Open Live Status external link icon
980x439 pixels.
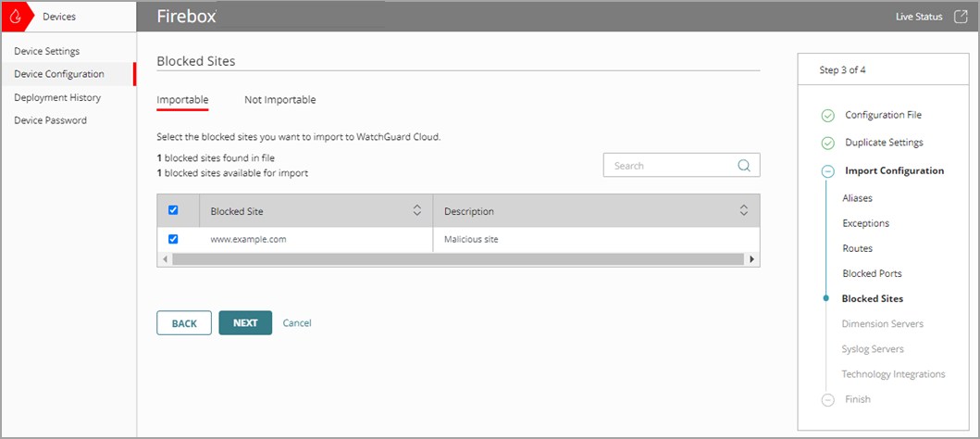point(960,17)
